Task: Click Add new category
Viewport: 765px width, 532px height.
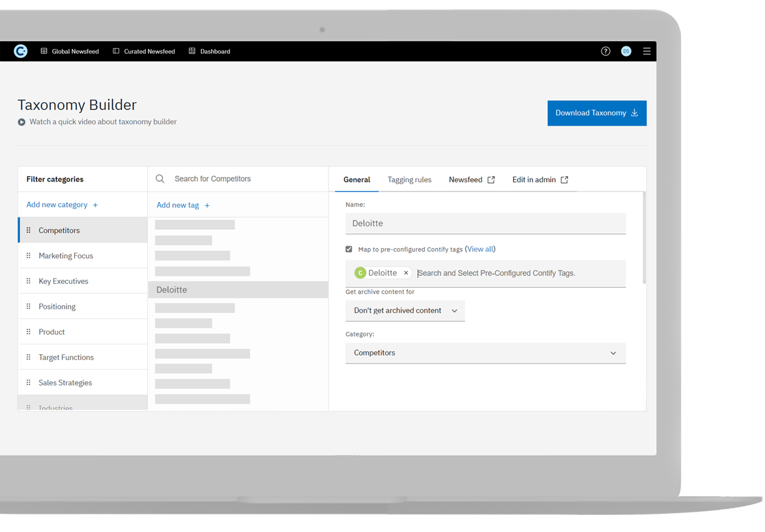Action: coord(62,205)
